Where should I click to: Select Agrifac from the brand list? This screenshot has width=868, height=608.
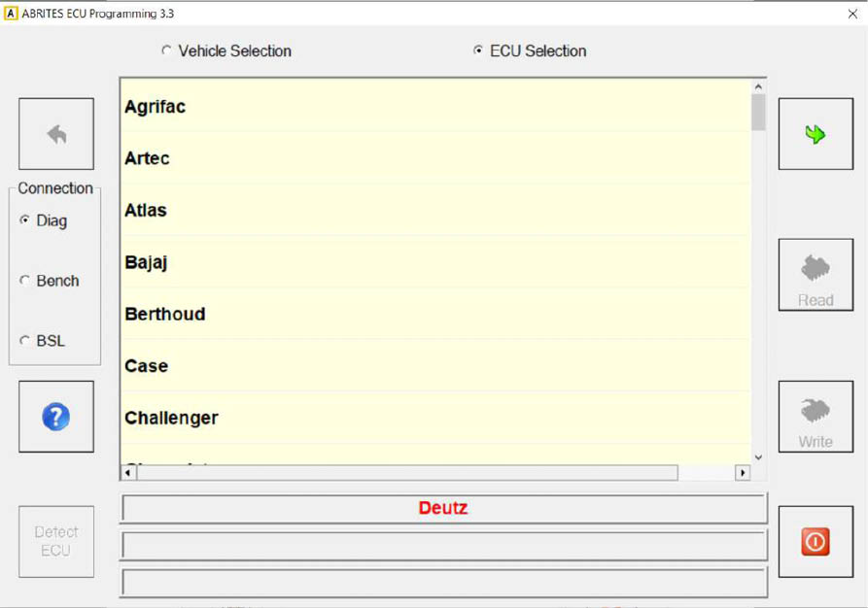click(x=156, y=107)
